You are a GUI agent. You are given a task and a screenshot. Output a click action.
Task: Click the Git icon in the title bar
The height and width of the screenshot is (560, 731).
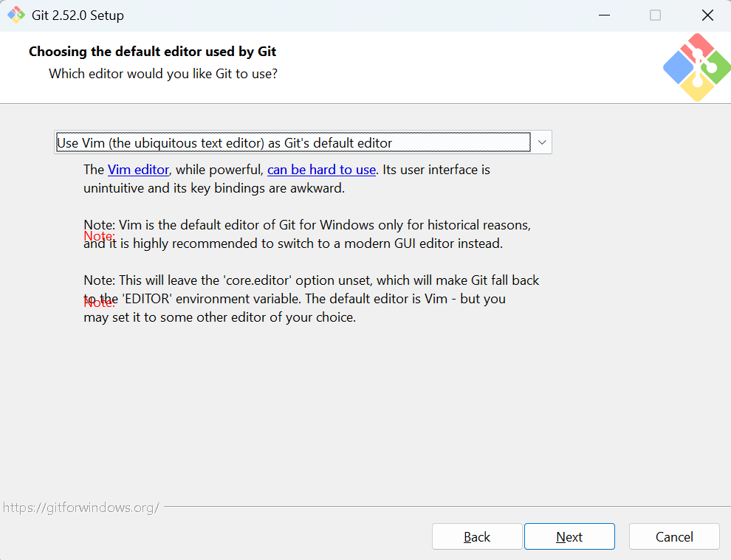16,15
